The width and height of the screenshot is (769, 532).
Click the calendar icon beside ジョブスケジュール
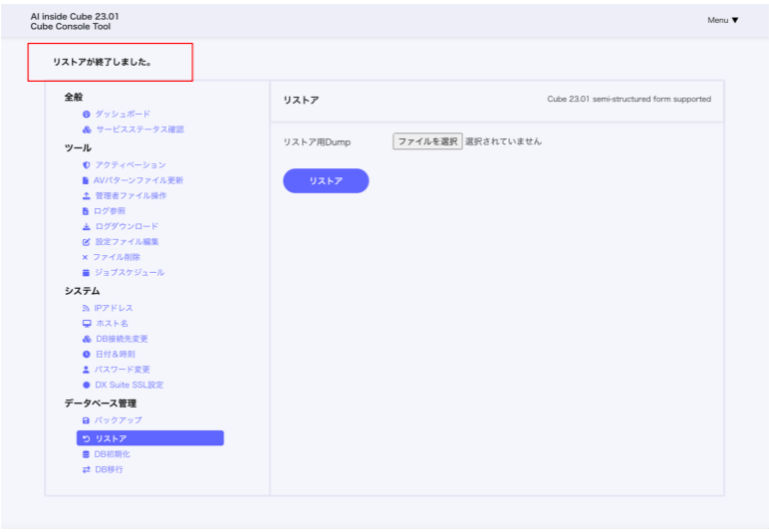point(87,272)
